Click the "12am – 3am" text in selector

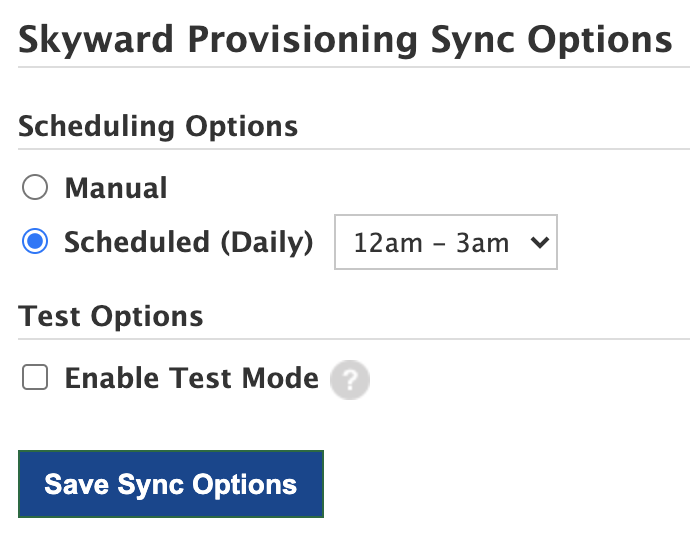[x=431, y=243]
